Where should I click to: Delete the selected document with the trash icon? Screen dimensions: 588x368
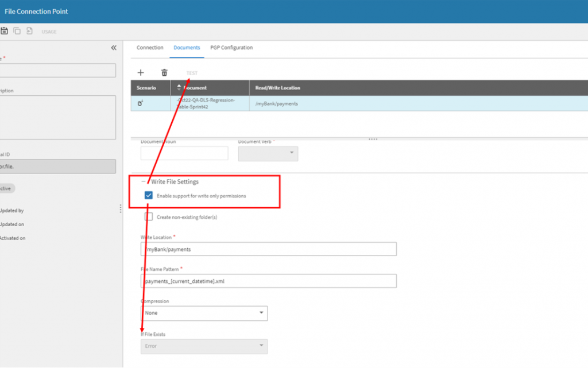[164, 73]
